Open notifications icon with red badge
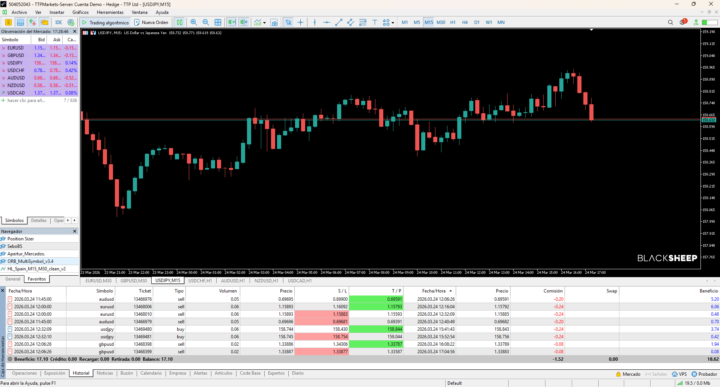Image resolution: width=720 pixels, height=387 pixels. click(683, 22)
